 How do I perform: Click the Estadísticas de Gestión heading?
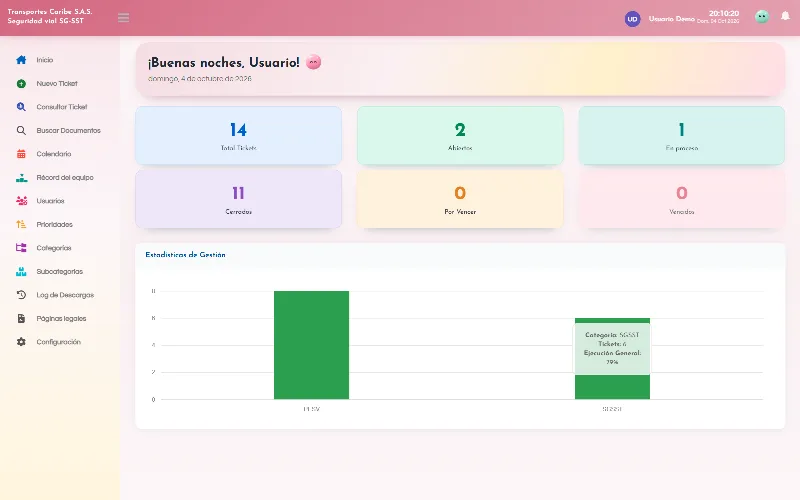pos(185,255)
